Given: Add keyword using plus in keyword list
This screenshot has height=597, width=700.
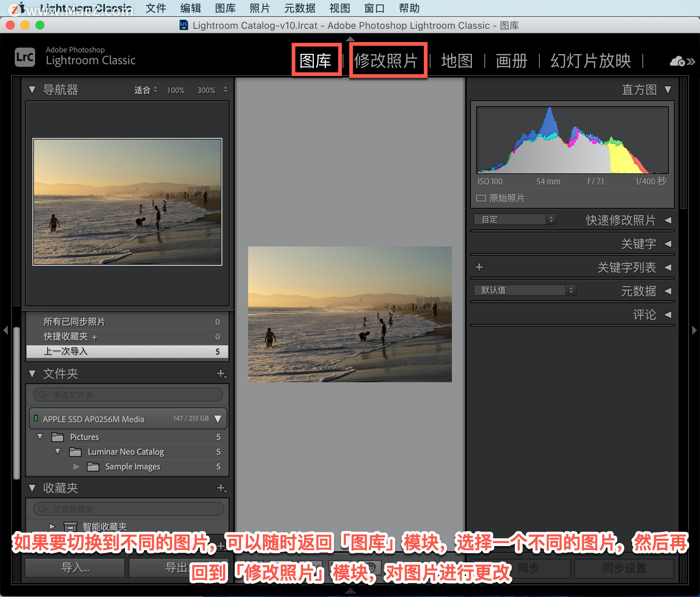Looking at the screenshot, I should [479, 267].
